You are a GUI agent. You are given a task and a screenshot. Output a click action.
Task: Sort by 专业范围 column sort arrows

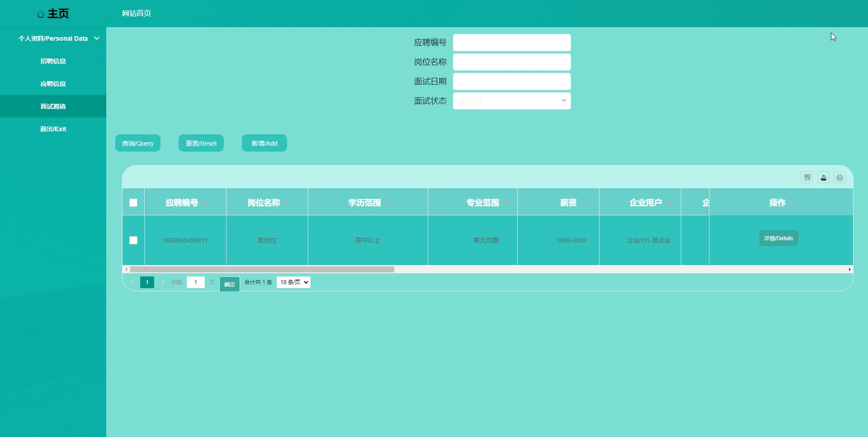tap(506, 203)
